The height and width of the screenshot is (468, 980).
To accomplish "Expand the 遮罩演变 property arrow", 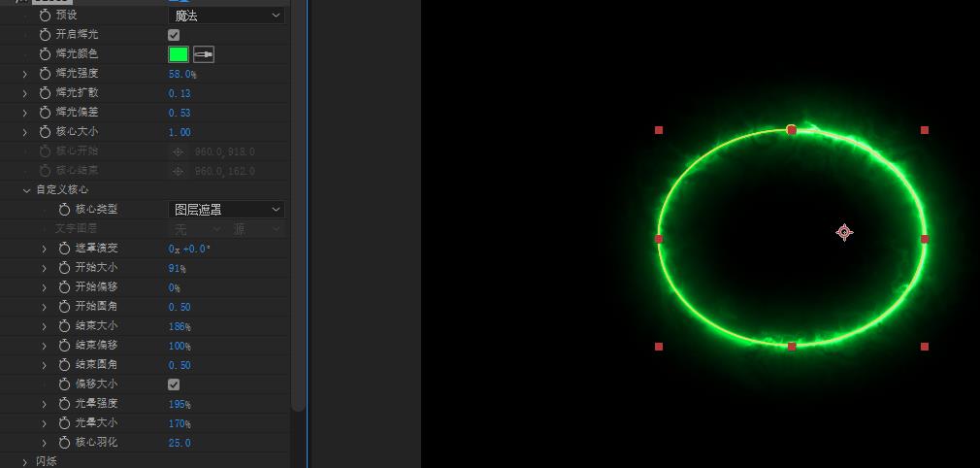I will coord(45,249).
